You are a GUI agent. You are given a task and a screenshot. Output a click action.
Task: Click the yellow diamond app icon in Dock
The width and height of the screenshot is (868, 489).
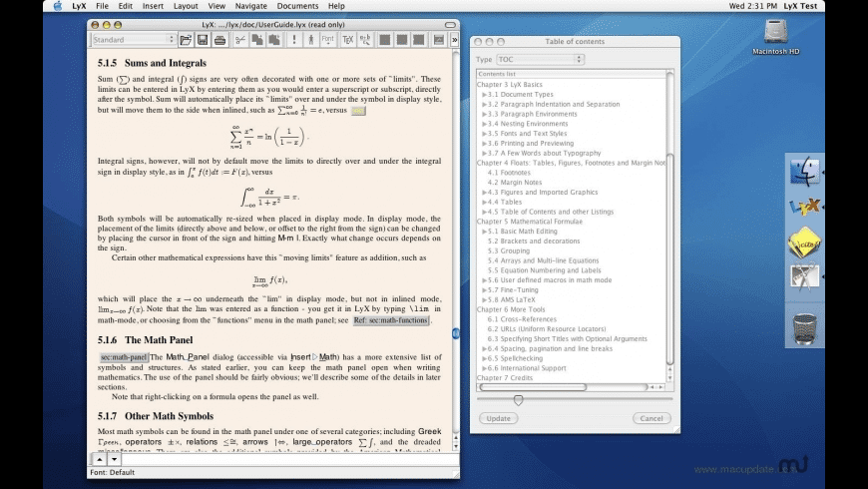pos(804,243)
